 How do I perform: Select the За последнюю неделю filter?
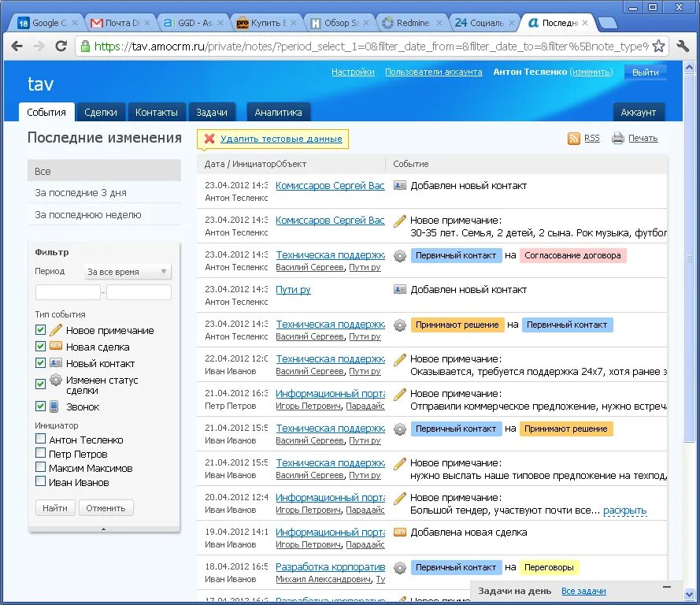pyautogui.click(x=104, y=215)
